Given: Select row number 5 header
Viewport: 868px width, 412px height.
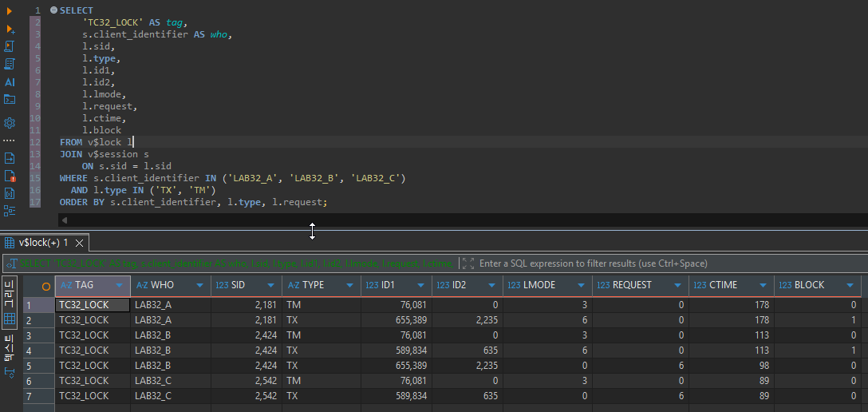Looking at the screenshot, I should pyautogui.click(x=39, y=366).
